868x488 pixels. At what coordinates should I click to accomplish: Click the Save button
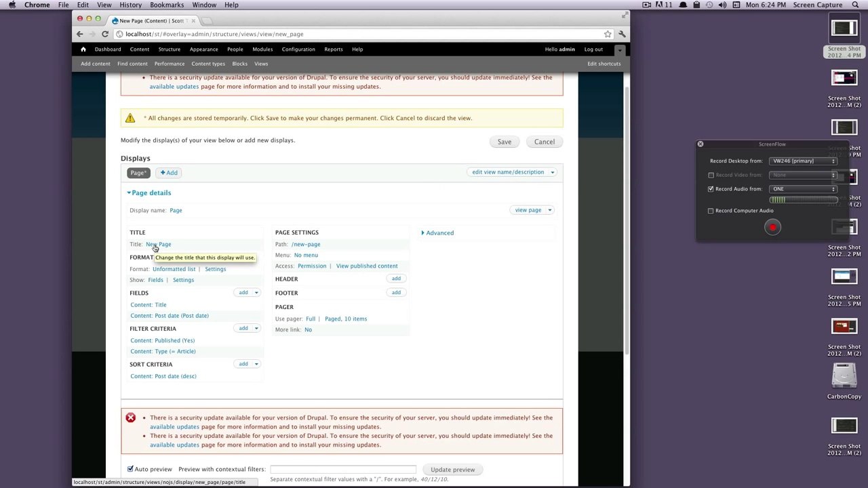coord(505,142)
